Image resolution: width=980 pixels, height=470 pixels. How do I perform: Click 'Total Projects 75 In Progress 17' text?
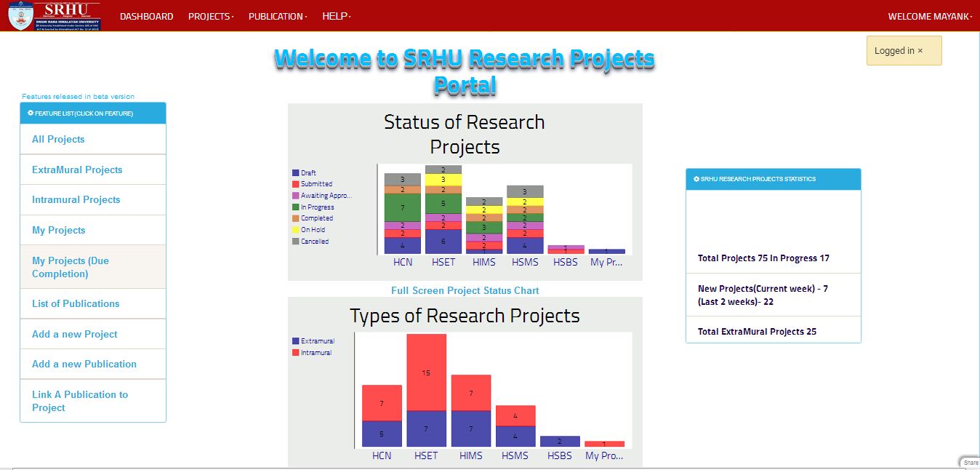point(763,258)
